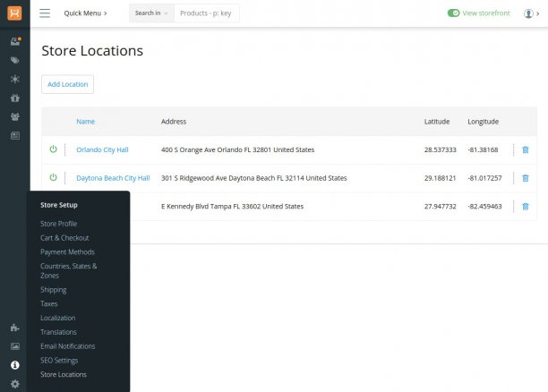Open the Orders inbox sidebar icon

(x=14, y=42)
